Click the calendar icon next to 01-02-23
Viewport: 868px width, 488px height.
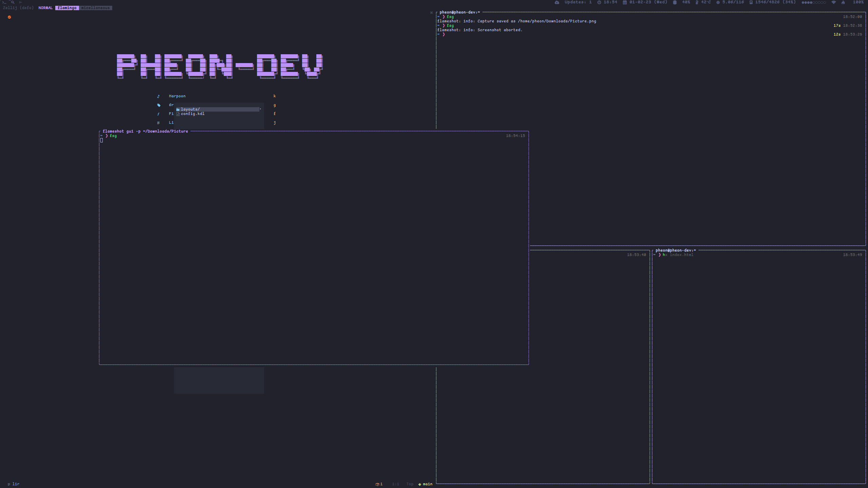coord(624,2)
